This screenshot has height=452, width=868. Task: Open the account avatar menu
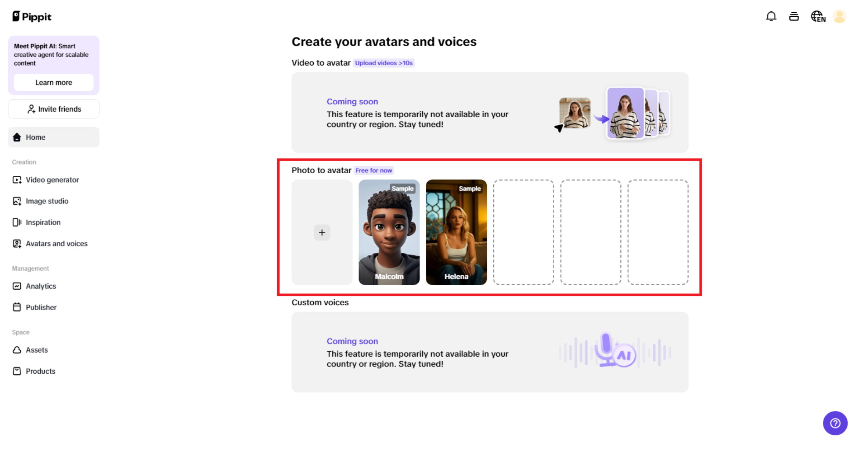(840, 16)
